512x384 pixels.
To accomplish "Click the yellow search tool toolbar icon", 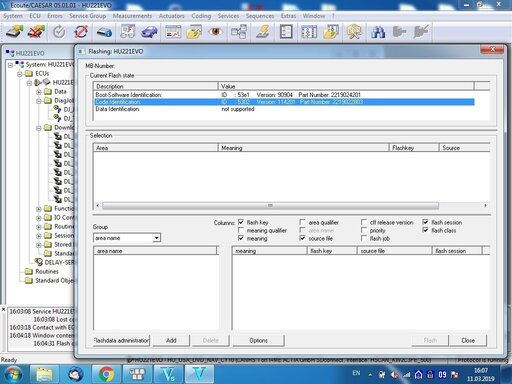I will (x=354, y=32).
